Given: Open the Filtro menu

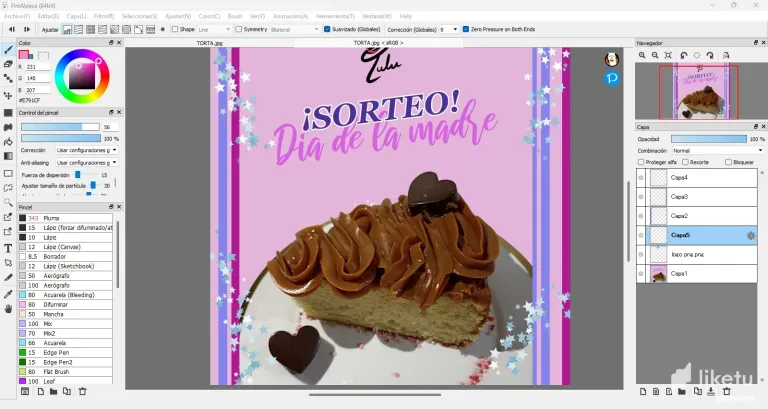Looking at the screenshot, I should 104,16.
